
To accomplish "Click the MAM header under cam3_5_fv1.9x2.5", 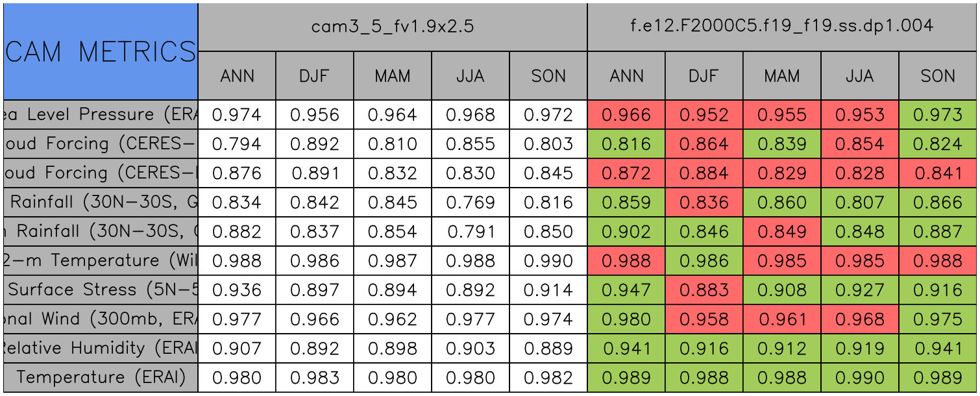I will pyautogui.click(x=393, y=76).
